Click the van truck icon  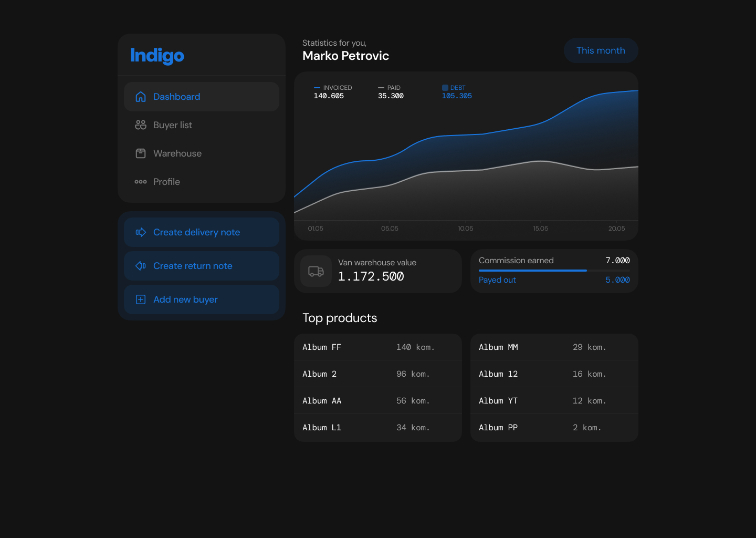pos(316,271)
